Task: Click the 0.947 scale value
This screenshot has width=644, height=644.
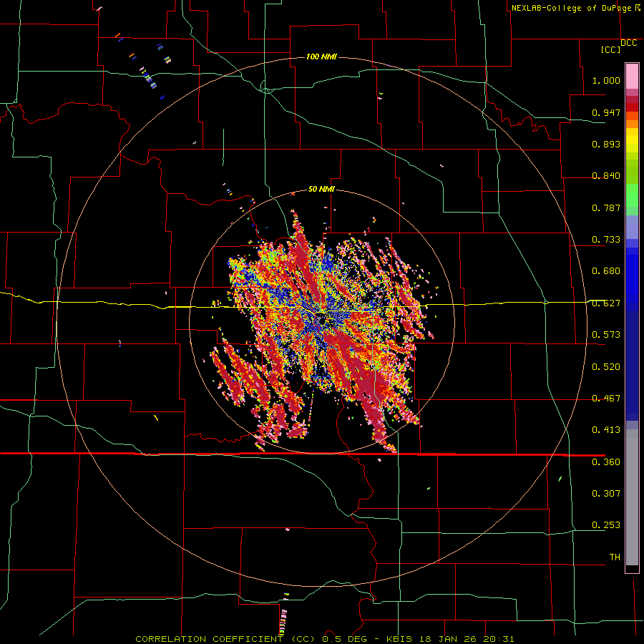Action: (606, 112)
